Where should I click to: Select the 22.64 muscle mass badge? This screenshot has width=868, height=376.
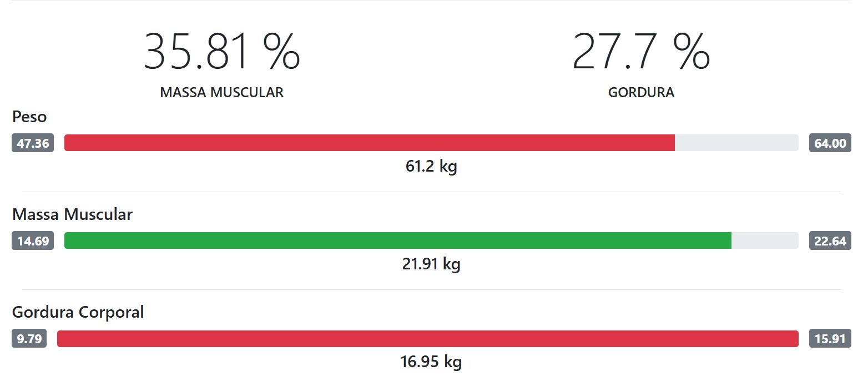click(830, 241)
